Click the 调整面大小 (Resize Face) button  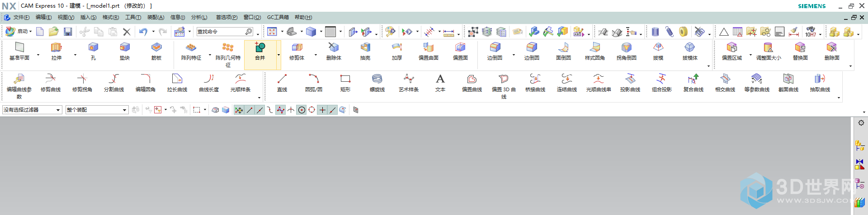pos(769,51)
